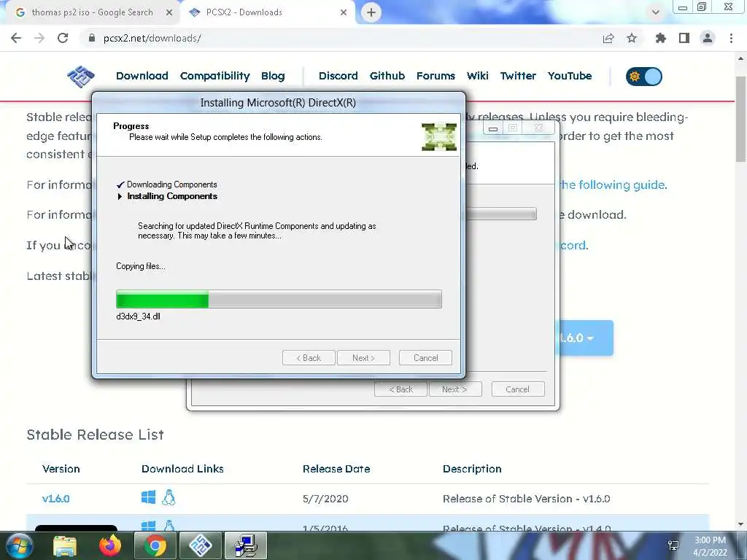Switch to thomas ps2 iso Google Search tab
Image resolution: width=747 pixels, height=560 pixels.
click(93, 12)
